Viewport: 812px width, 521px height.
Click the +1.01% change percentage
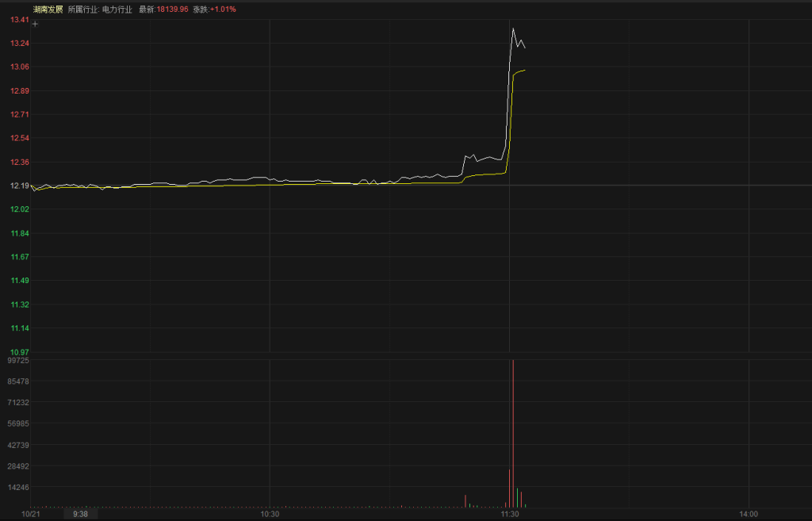tap(223, 9)
